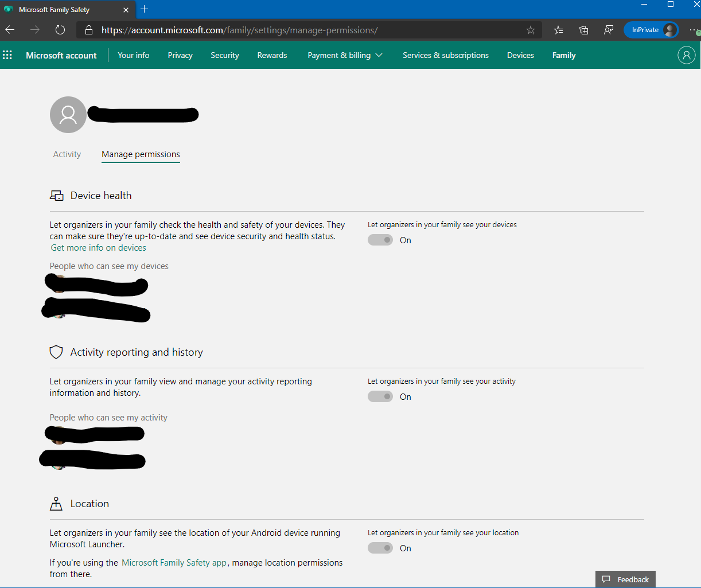This screenshot has height=588, width=701.
Task: Click the address bar URL field
Action: coord(310,30)
